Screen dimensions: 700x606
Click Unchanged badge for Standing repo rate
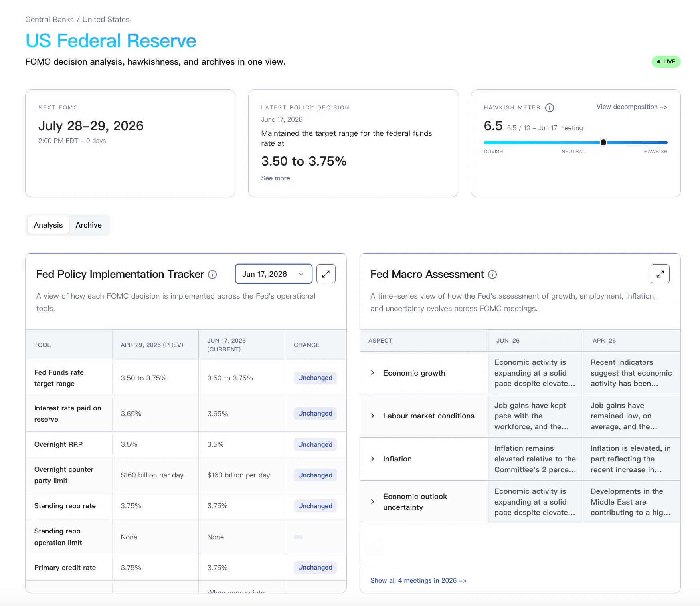tap(315, 506)
